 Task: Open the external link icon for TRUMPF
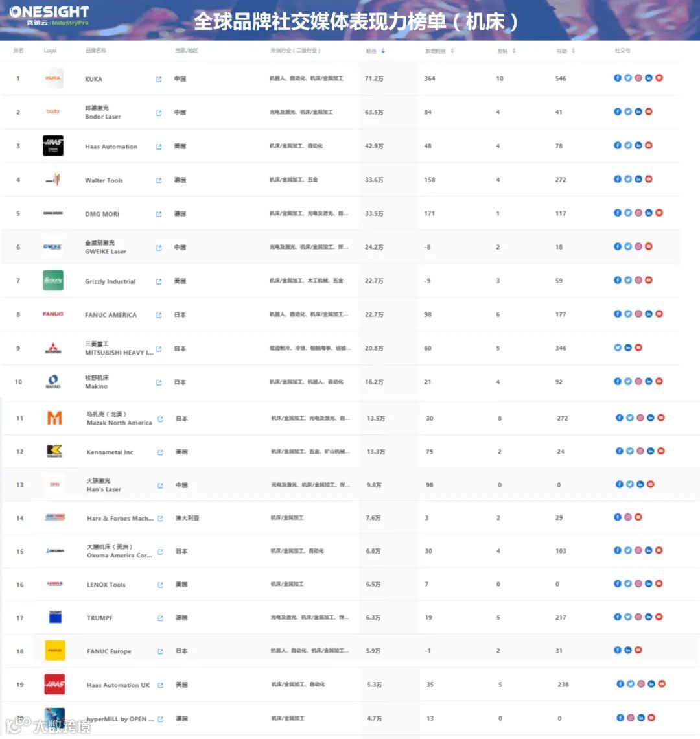[x=160, y=618]
